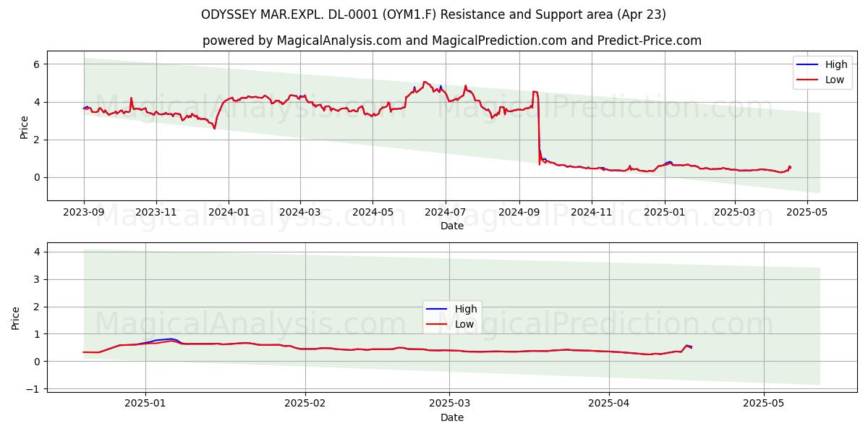Click the '2024-05' date tick label

click(x=373, y=213)
